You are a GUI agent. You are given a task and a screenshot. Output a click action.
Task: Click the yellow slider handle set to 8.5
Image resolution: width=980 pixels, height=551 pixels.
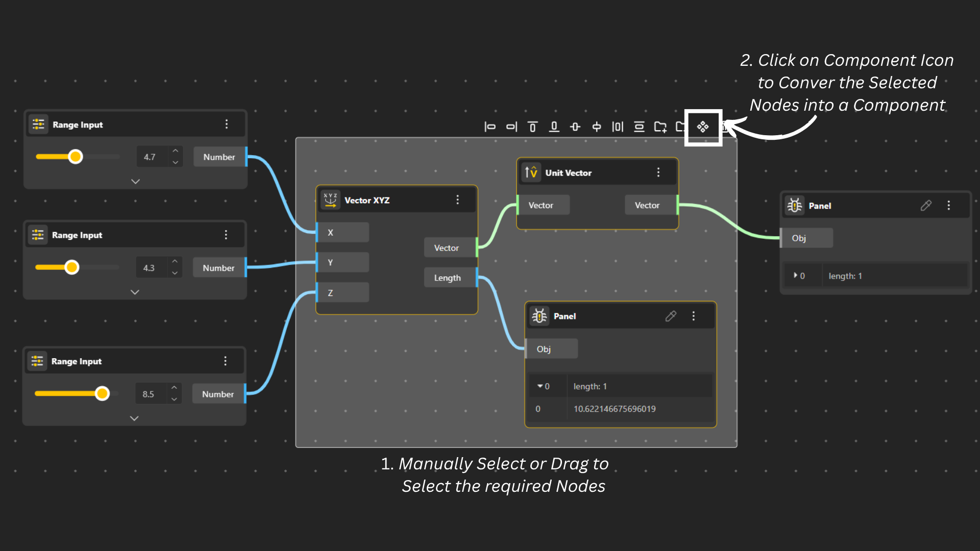pos(103,393)
